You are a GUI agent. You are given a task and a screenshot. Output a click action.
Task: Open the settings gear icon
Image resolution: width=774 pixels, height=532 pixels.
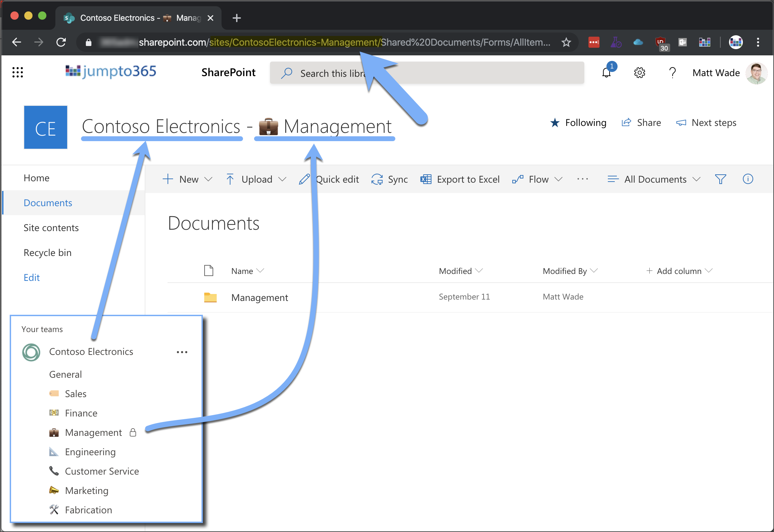click(x=639, y=73)
